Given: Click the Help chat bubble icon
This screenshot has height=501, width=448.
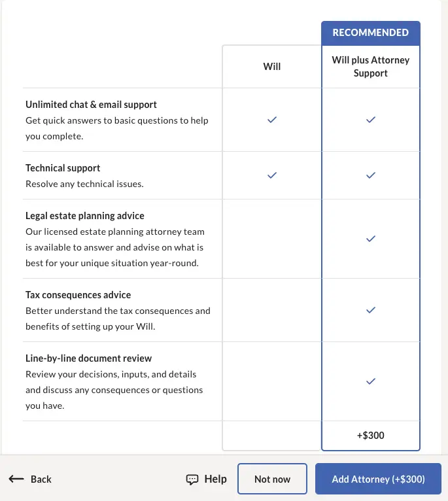Looking at the screenshot, I should coord(192,479).
